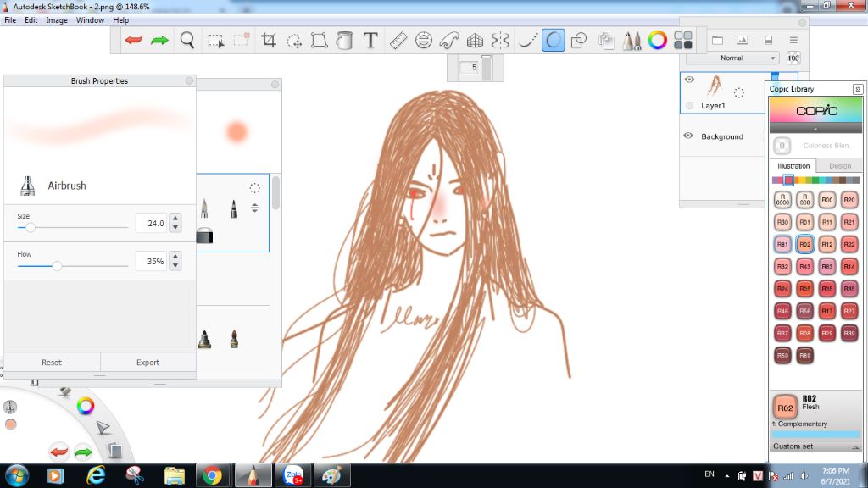Select the Zoom magnifier tool

pyautogui.click(x=187, y=40)
